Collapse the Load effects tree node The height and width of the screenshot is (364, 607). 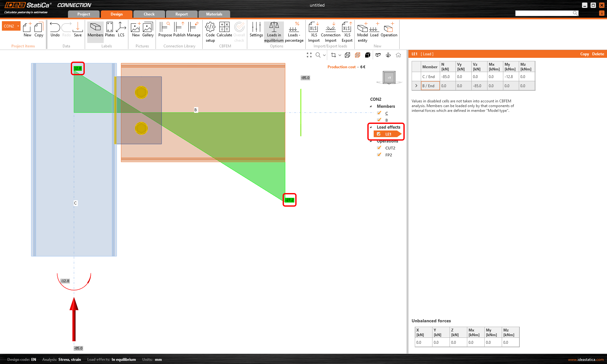(x=371, y=127)
